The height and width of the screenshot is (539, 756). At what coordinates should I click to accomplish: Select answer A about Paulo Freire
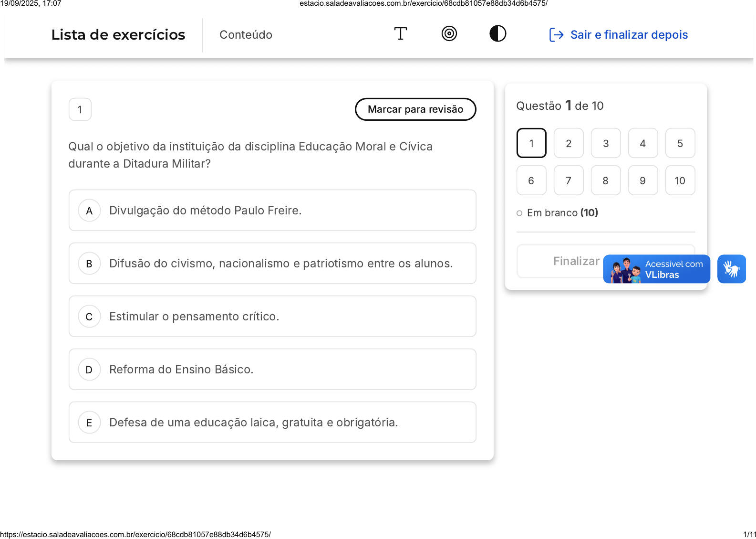(x=272, y=211)
